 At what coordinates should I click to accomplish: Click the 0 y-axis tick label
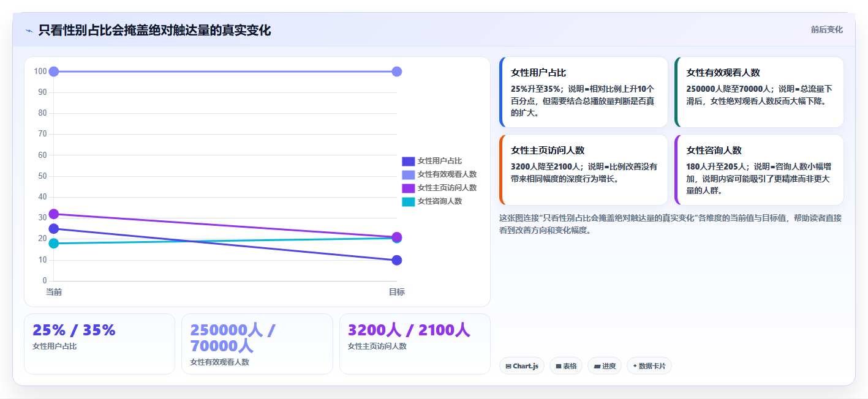pos(45,281)
